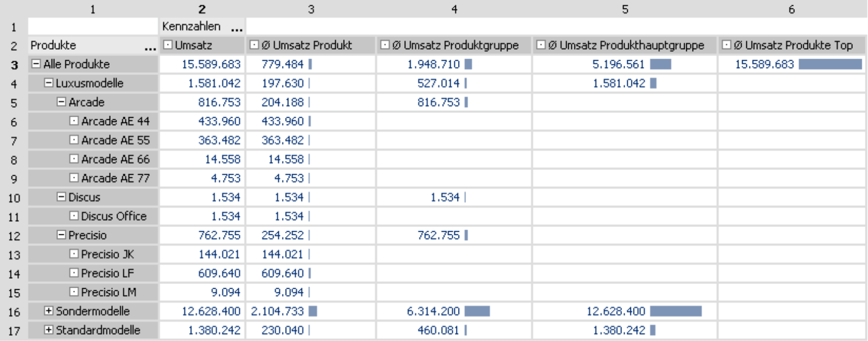Click the icon before Umsatz column header
The width and height of the screenshot is (868, 341).
(x=168, y=45)
